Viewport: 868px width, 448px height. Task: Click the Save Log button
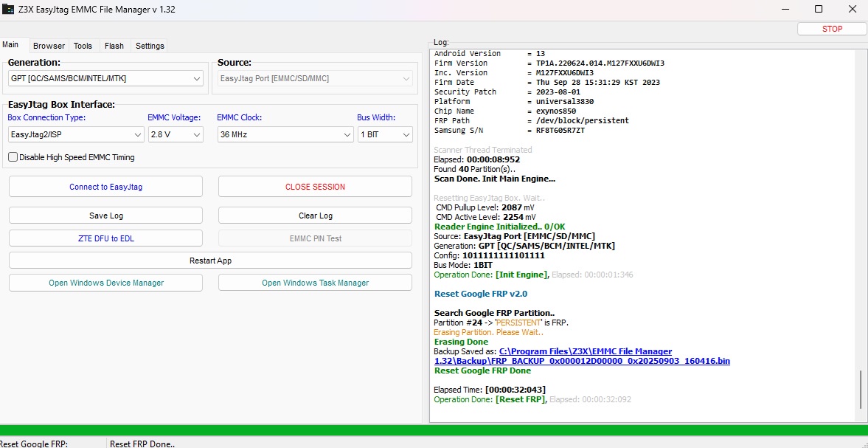[x=105, y=216]
